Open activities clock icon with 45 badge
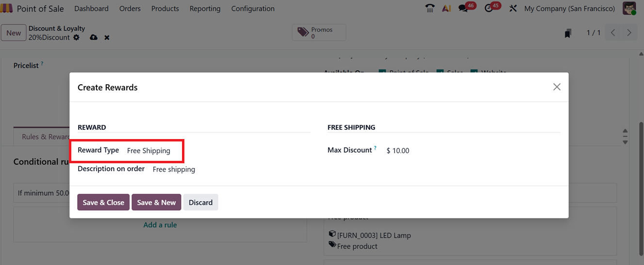 coord(489,8)
